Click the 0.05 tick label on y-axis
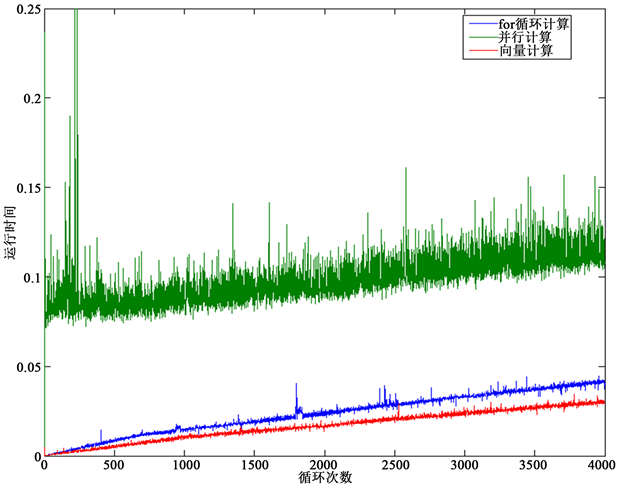The image size is (618, 486). click(x=28, y=367)
